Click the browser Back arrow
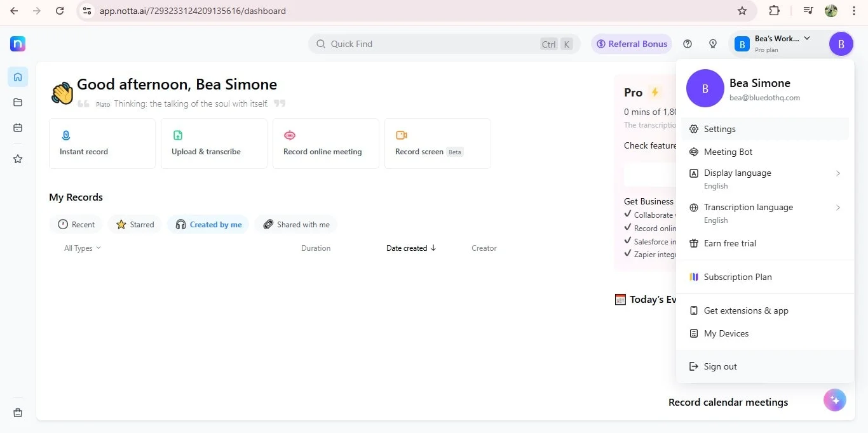868x433 pixels. coord(14,11)
